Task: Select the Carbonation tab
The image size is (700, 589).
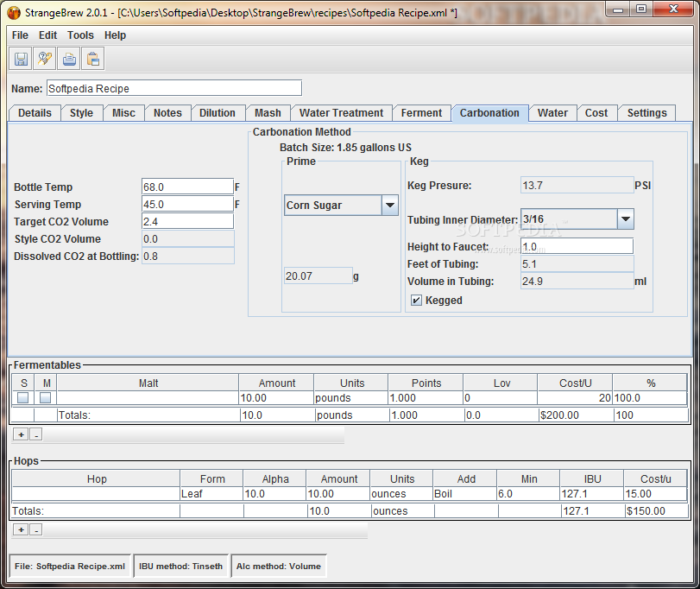Action: (489, 113)
